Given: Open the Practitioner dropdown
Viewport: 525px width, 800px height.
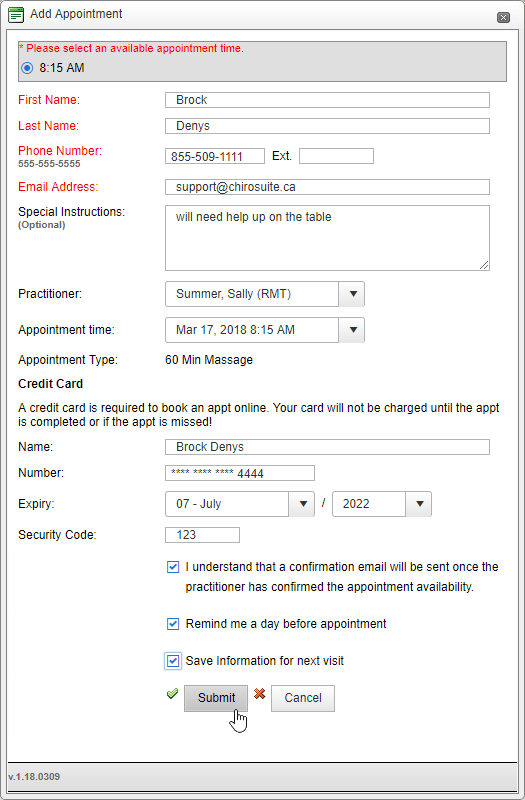Looking at the screenshot, I should click(x=265, y=294).
